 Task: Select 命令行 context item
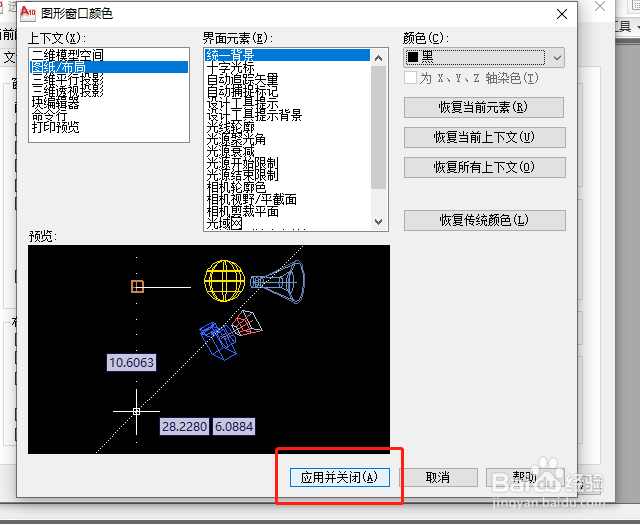click(x=109, y=115)
